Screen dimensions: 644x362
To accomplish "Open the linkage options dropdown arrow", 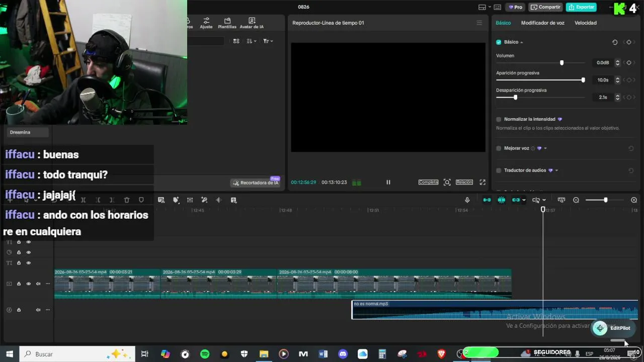I will [524, 200].
